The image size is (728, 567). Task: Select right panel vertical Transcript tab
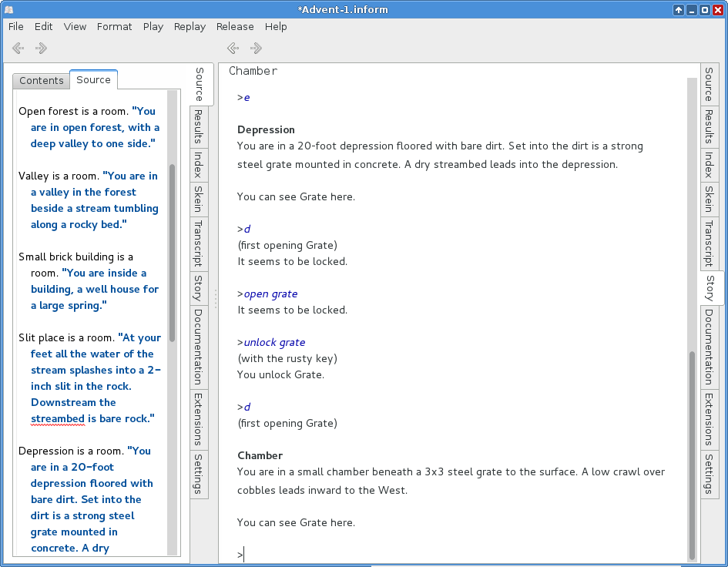tap(709, 243)
